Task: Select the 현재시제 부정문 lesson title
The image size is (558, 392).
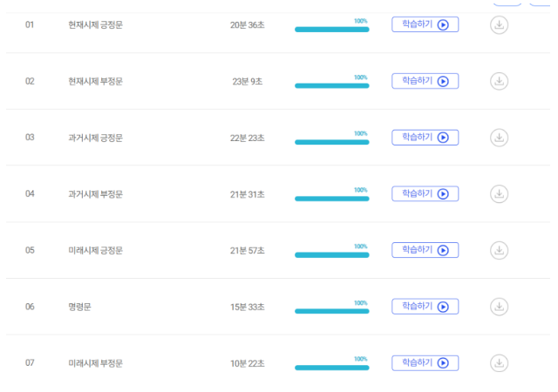Action: click(95, 82)
